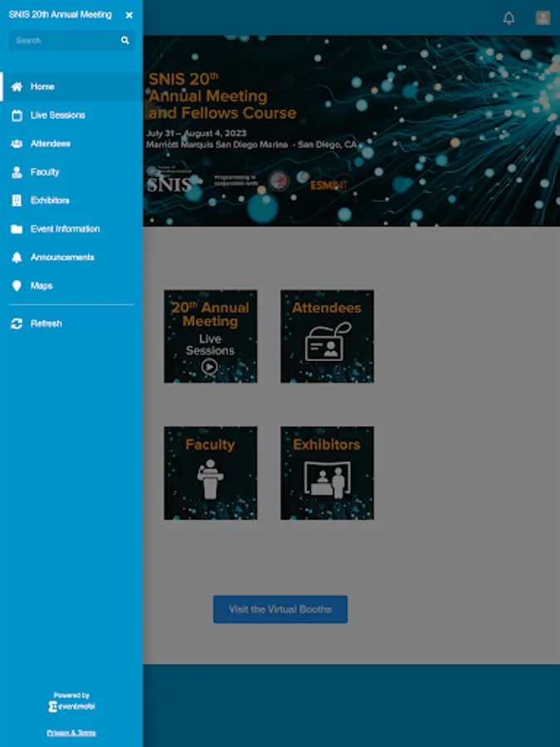Select the Home menu item
The width and height of the screenshot is (560, 747).
click(x=71, y=86)
